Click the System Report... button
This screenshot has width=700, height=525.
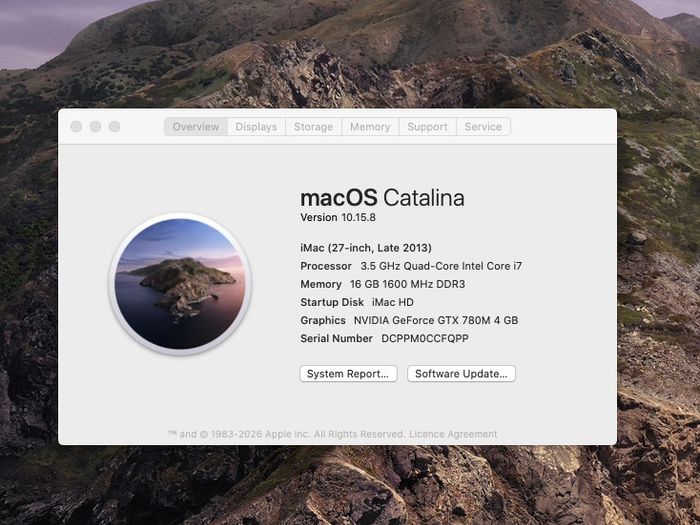click(348, 374)
